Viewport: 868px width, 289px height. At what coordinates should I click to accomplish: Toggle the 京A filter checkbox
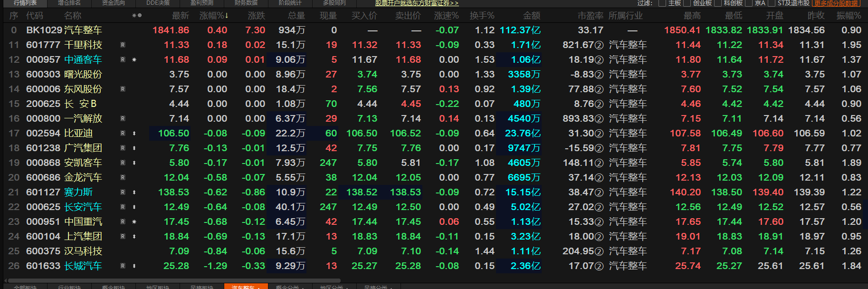(749, 3)
